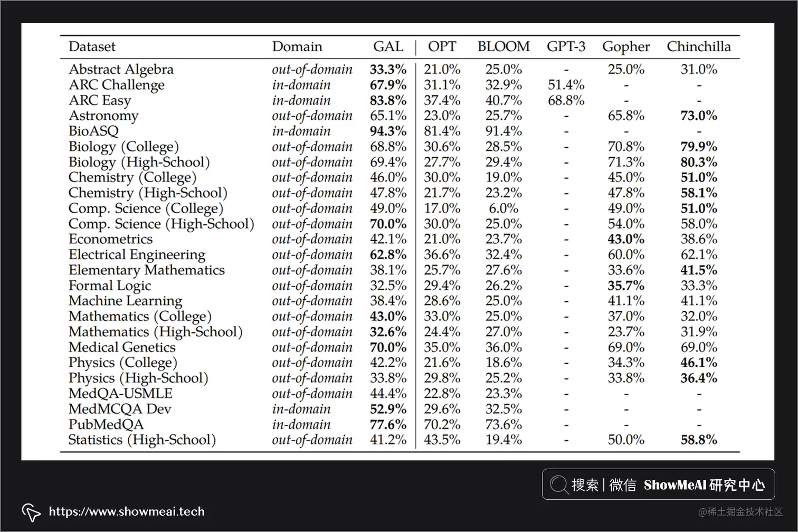Click the ShowMeAI 研究中心 search box
Image resolution: width=798 pixels, height=532 pixels.
pyautogui.click(x=658, y=484)
